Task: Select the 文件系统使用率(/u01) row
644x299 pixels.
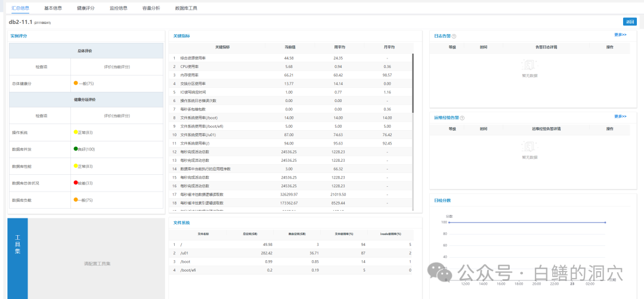Action: pyautogui.click(x=291, y=134)
